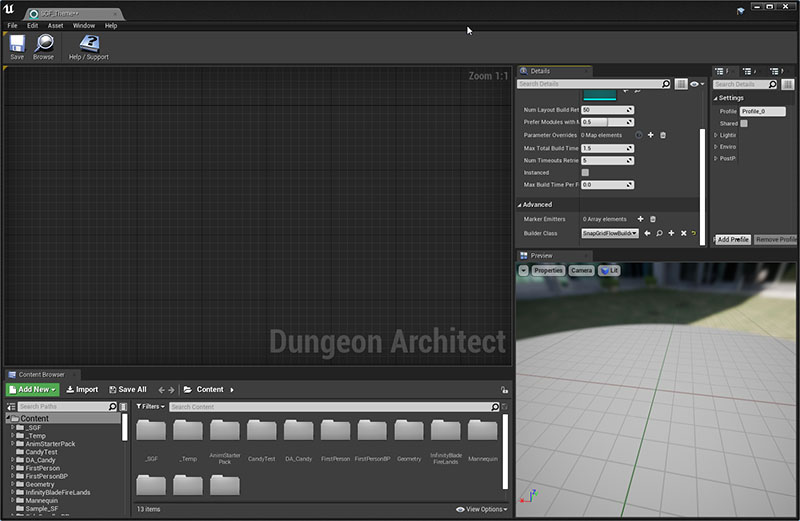
Task: Click the collections icon next to Search Paths
Action: [123, 407]
